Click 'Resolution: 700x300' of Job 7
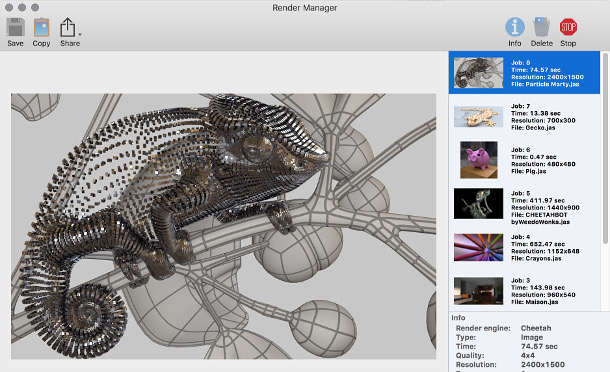The width and height of the screenshot is (610, 372). [543, 121]
